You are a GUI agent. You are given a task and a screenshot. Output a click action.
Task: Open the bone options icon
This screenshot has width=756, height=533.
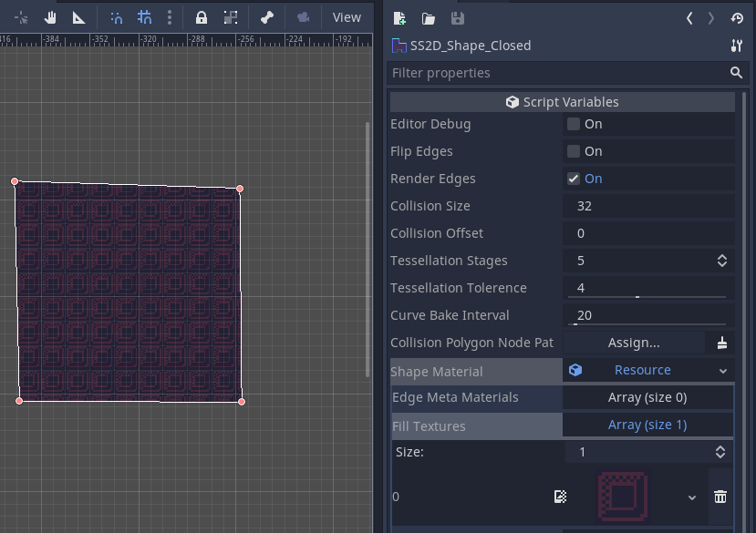tap(264, 17)
